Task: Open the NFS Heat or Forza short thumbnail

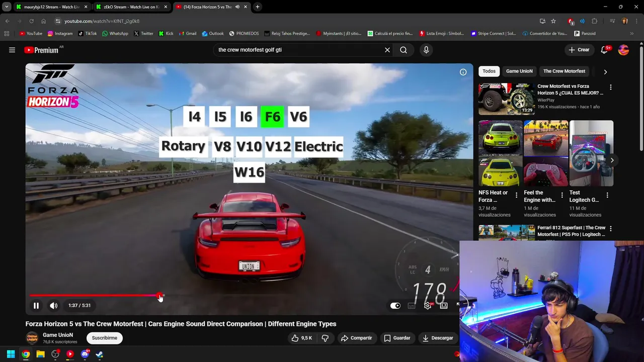Action: click(501, 153)
